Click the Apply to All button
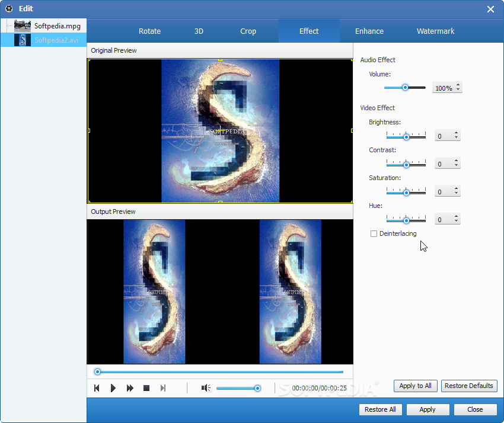This screenshot has width=504, height=423. (x=415, y=386)
